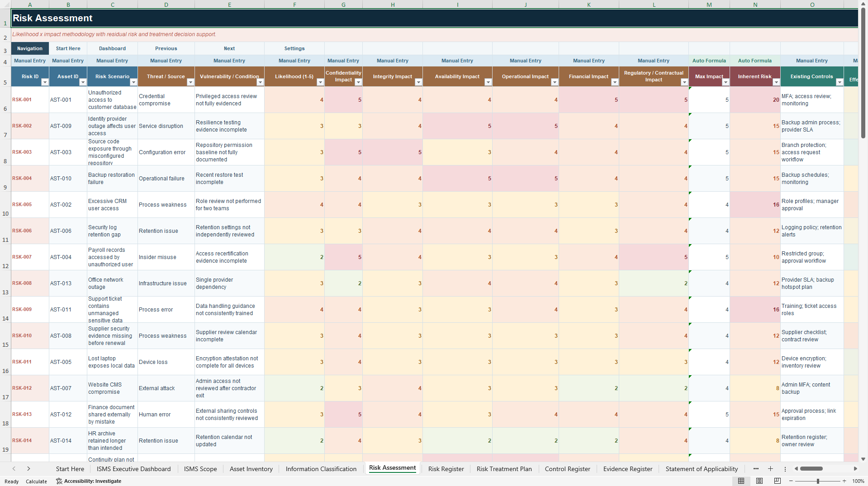Image resolution: width=868 pixels, height=486 pixels.
Task: Open the Threat / Source filter dropdown
Action: [190, 82]
